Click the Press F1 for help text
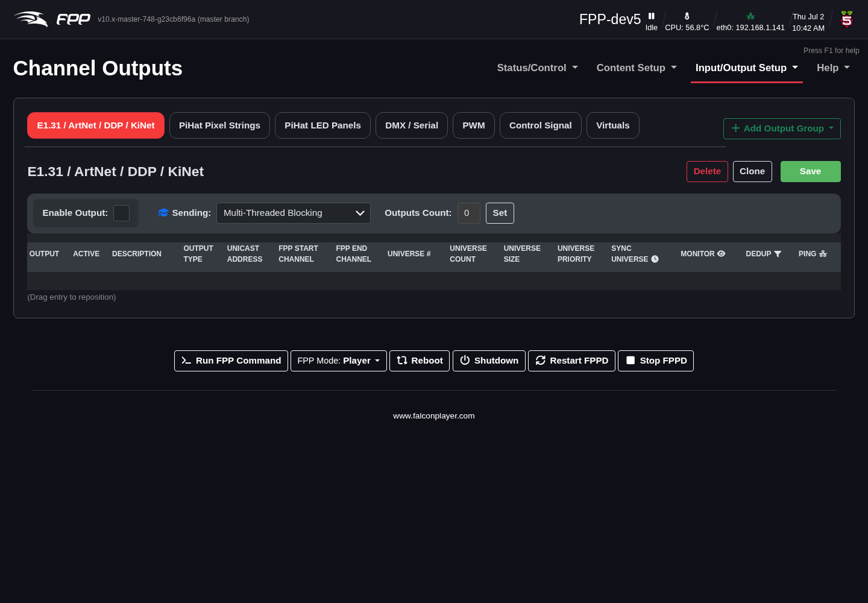Viewport: 868px width, 603px height. point(831,51)
